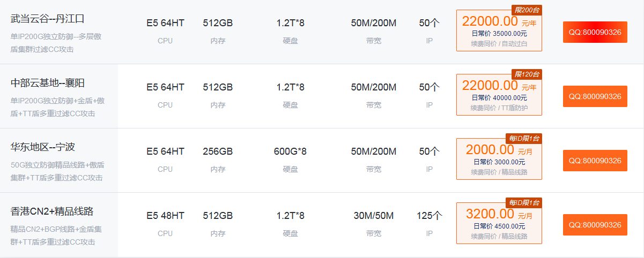
Task: Click the QQ contact button for 中部云基地--襄阳
Action: 595,96
